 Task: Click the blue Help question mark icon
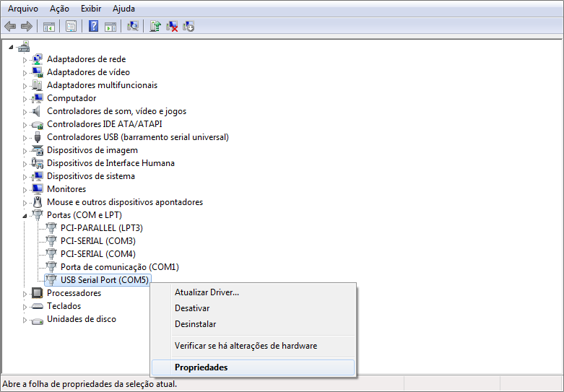click(93, 27)
